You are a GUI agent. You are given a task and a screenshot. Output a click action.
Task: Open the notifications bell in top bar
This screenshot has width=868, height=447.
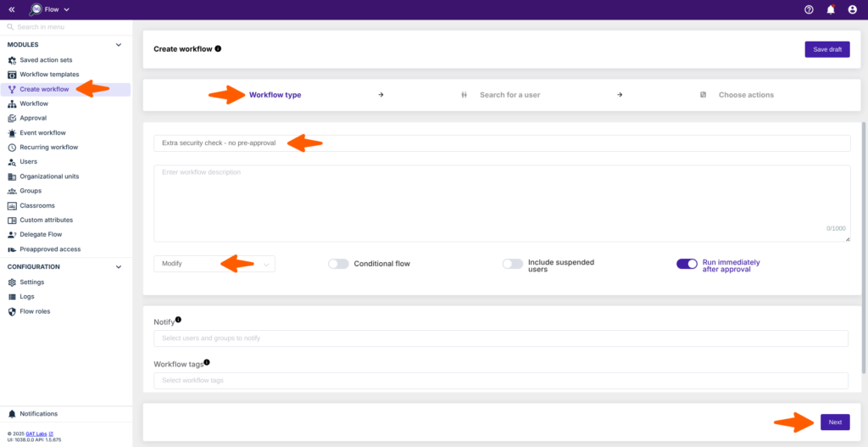831,9
